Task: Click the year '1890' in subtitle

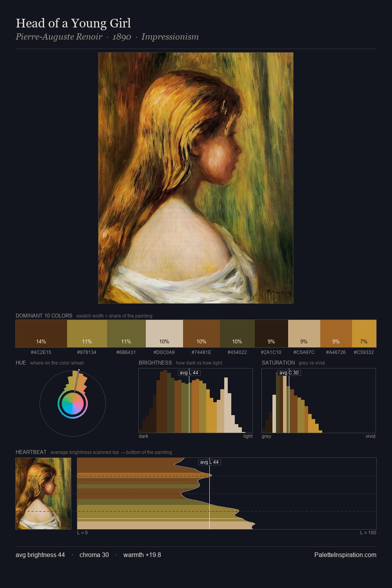Action: (122, 37)
